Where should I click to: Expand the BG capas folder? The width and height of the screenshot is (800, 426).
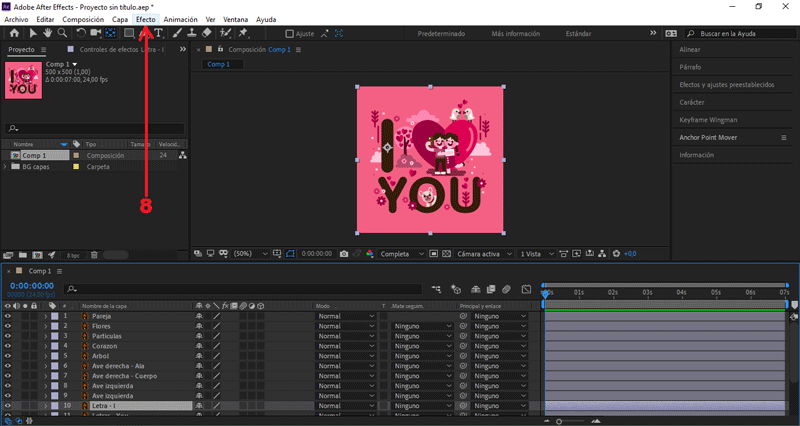[x=5, y=167]
